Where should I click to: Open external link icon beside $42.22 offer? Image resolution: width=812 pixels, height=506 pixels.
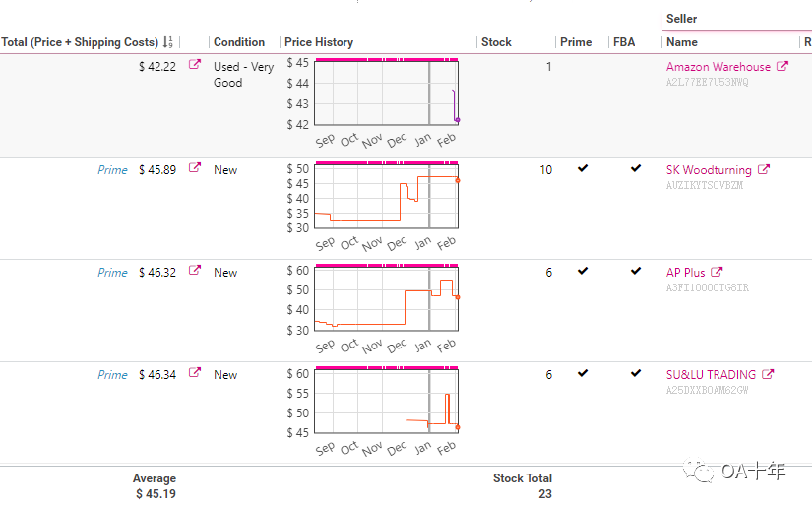tap(195, 66)
